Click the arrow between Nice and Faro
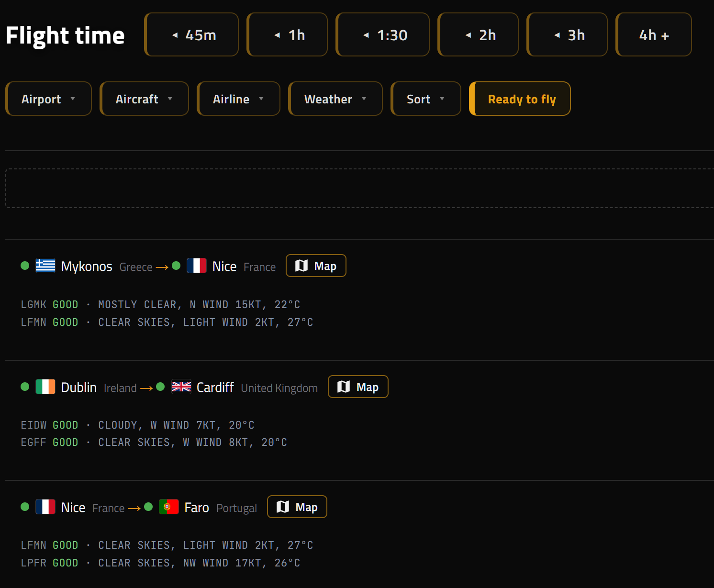This screenshot has width=714, height=588. point(134,508)
